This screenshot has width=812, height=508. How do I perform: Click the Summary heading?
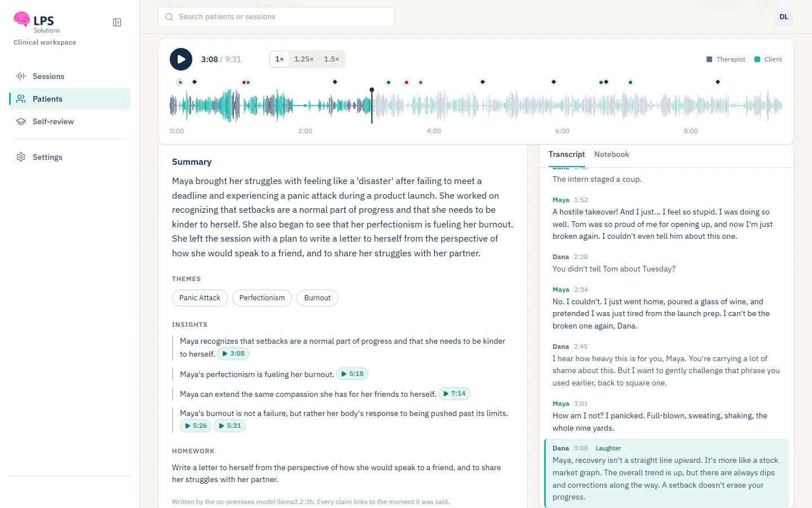point(192,162)
